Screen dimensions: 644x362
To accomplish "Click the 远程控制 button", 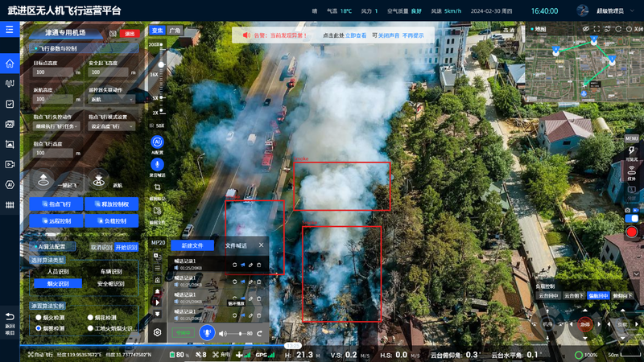I will point(56,220).
